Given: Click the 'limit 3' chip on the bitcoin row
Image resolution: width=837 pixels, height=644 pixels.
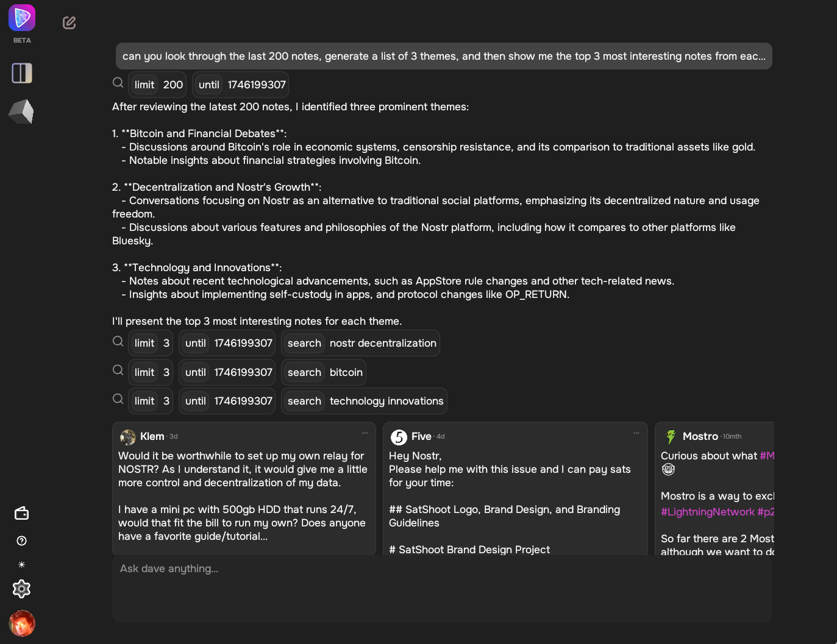Looking at the screenshot, I should [x=151, y=372].
